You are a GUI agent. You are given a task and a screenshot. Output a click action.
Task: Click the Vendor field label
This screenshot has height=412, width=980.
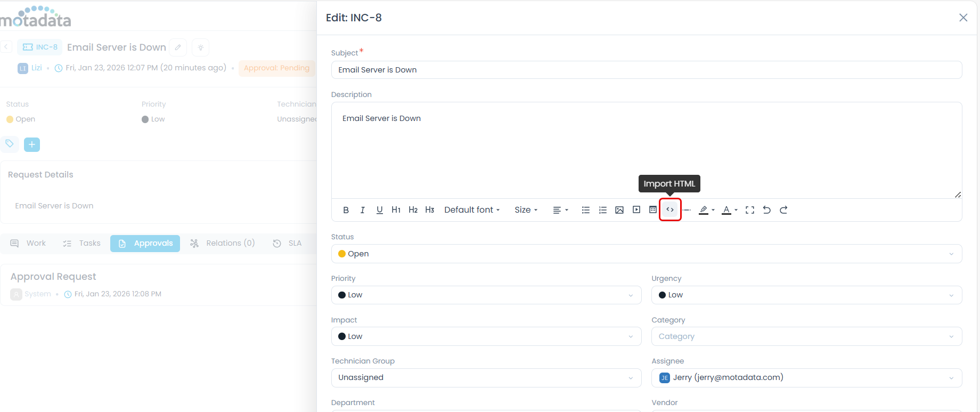665,402
